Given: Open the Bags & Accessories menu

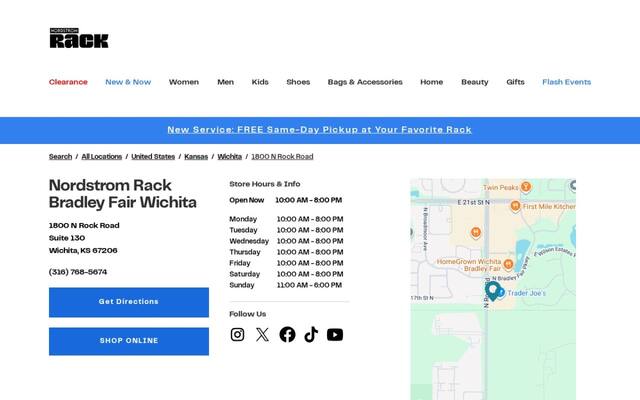Looking at the screenshot, I should pyautogui.click(x=365, y=82).
